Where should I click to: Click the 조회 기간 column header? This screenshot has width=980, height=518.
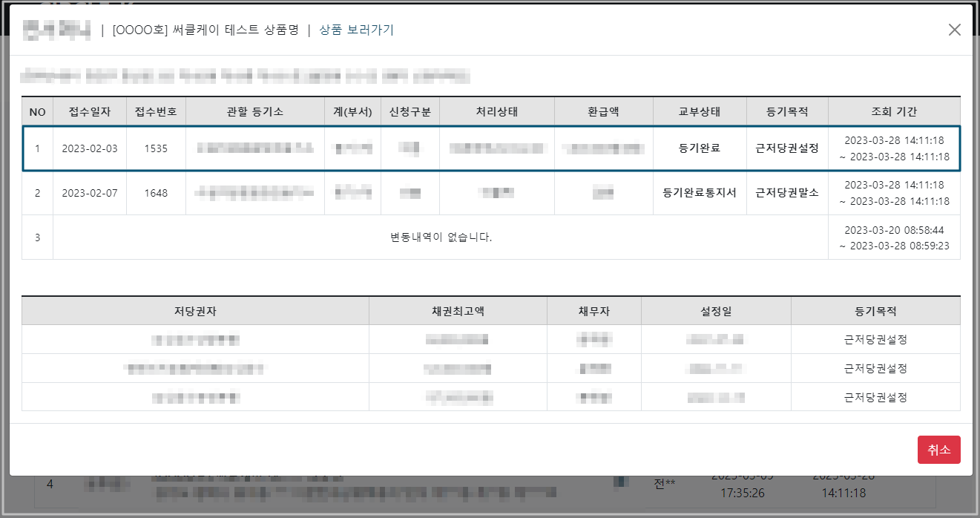(893, 112)
